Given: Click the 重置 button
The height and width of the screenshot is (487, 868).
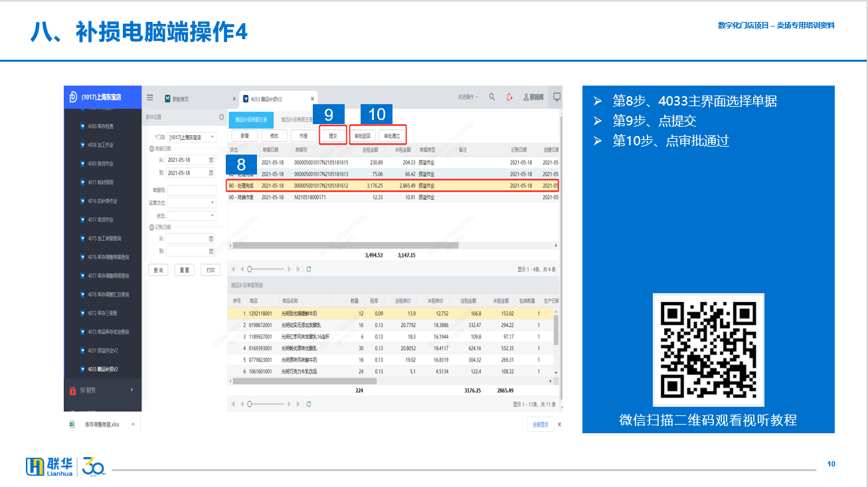Looking at the screenshot, I should point(184,270).
